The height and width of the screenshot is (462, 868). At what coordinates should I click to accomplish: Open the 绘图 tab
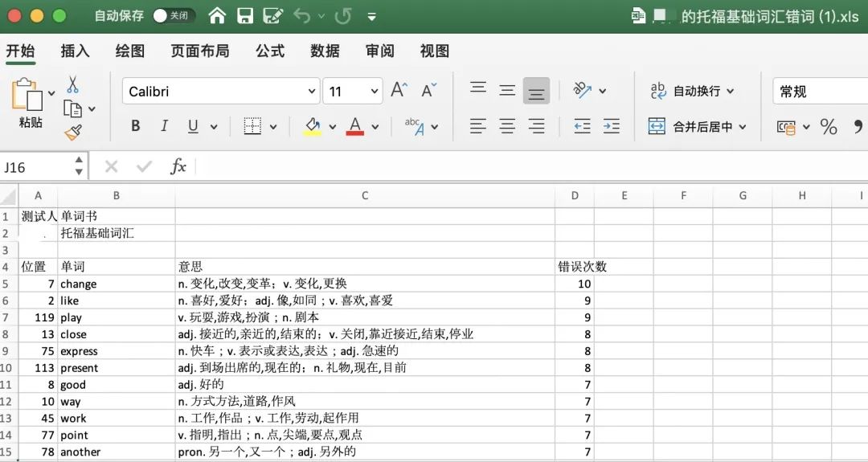click(130, 51)
